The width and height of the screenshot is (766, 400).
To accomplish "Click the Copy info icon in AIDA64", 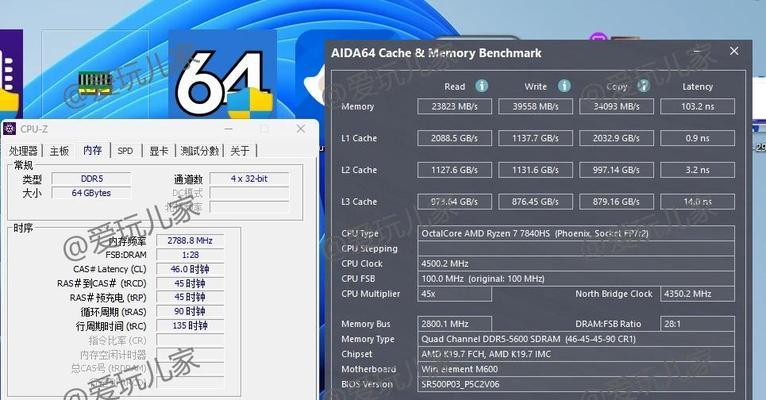I will click(643, 86).
